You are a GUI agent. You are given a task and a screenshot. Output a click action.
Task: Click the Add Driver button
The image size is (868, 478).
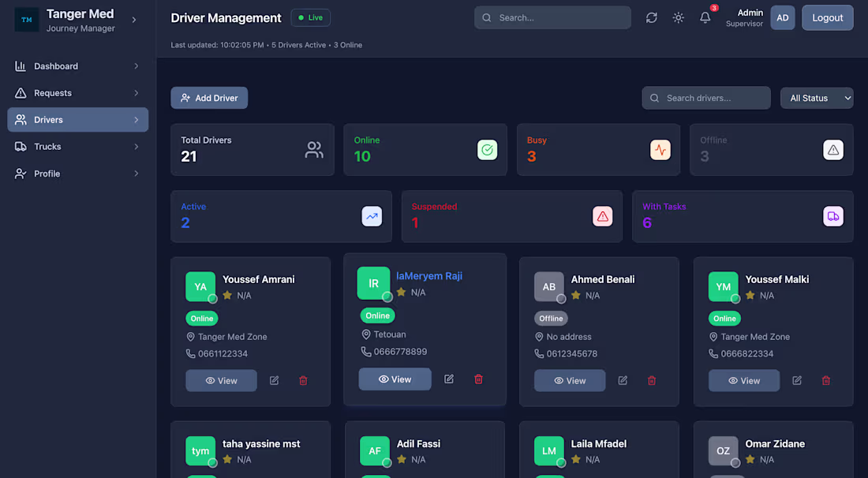[209, 98]
